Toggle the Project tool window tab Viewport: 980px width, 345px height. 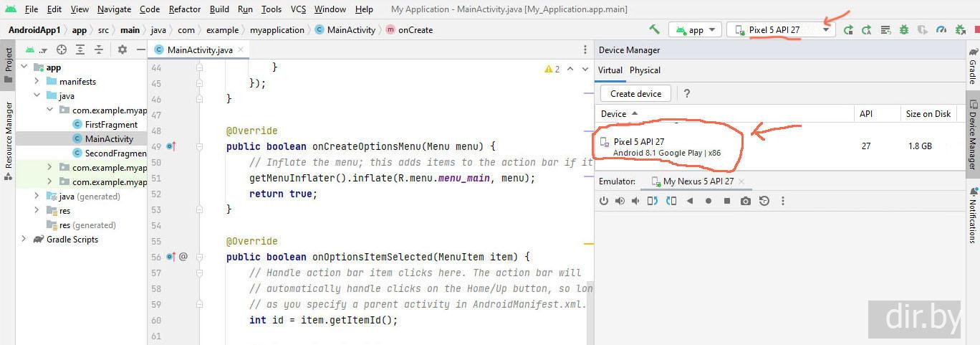click(8, 65)
